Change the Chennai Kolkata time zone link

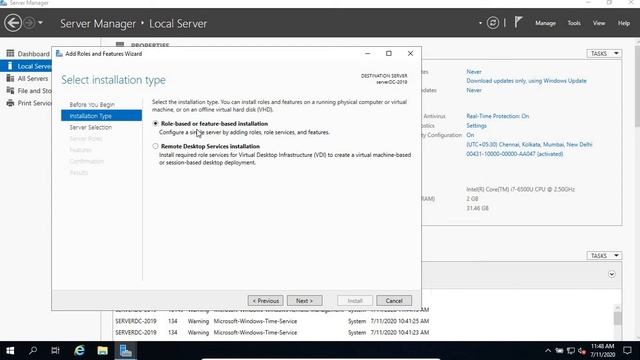529,144
